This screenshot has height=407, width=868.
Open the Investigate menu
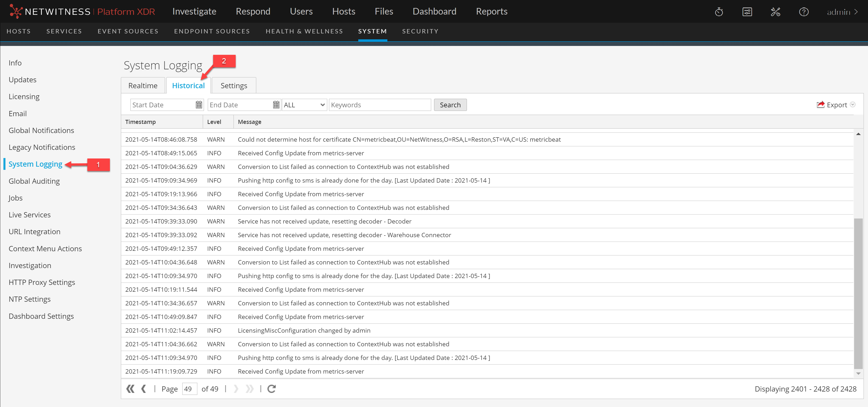point(194,11)
